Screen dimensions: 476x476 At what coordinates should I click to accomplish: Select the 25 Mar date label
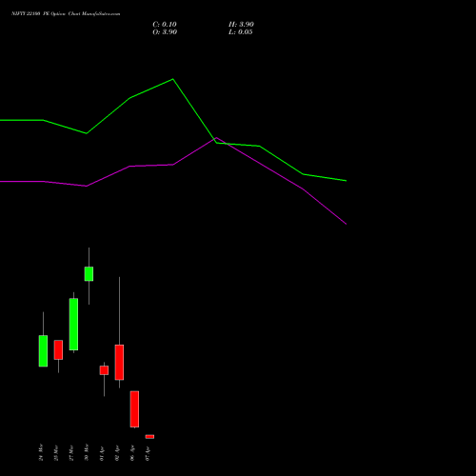(x=56, y=452)
